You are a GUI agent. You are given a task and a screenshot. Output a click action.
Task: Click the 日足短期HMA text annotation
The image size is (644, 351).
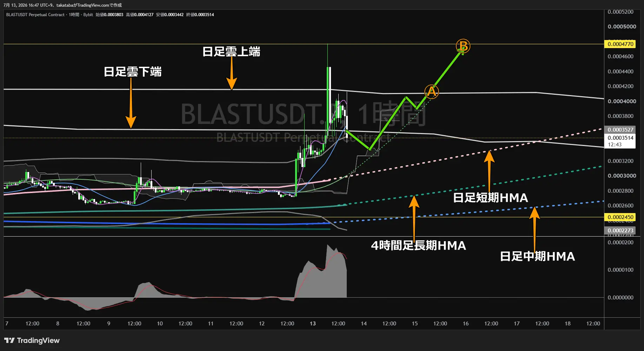click(x=490, y=198)
